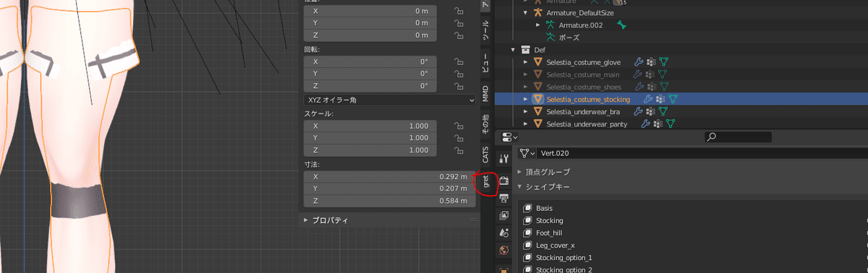Expand Armature.002 in the outliner

pos(537,25)
